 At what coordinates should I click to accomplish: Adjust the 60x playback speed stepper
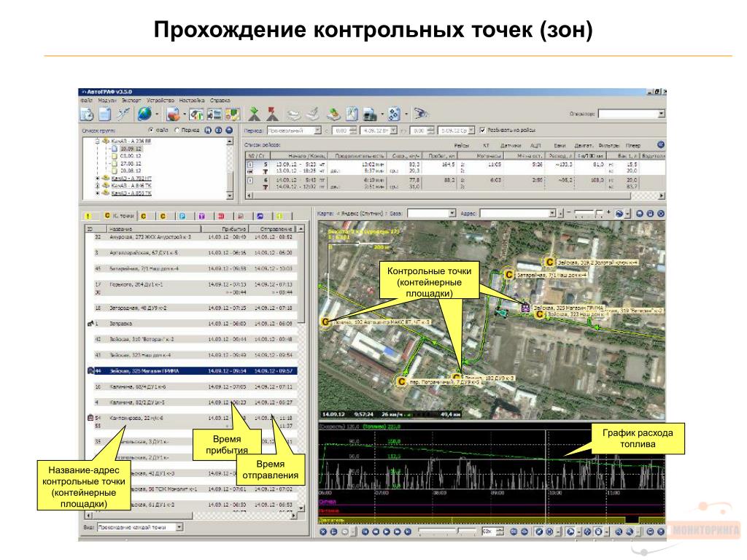pyautogui.click(x=500, y=532)
